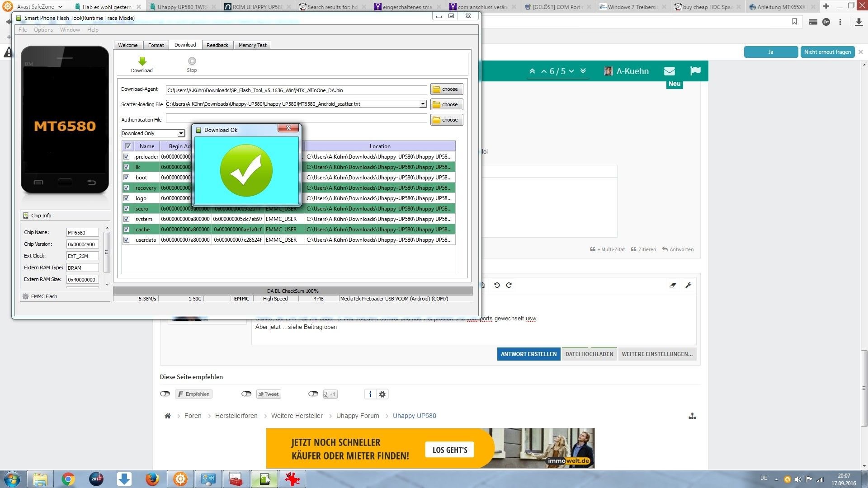Uncheck the preloader partition checkbox
Viewport: 868px width, 488px height.
click(127, 157)
